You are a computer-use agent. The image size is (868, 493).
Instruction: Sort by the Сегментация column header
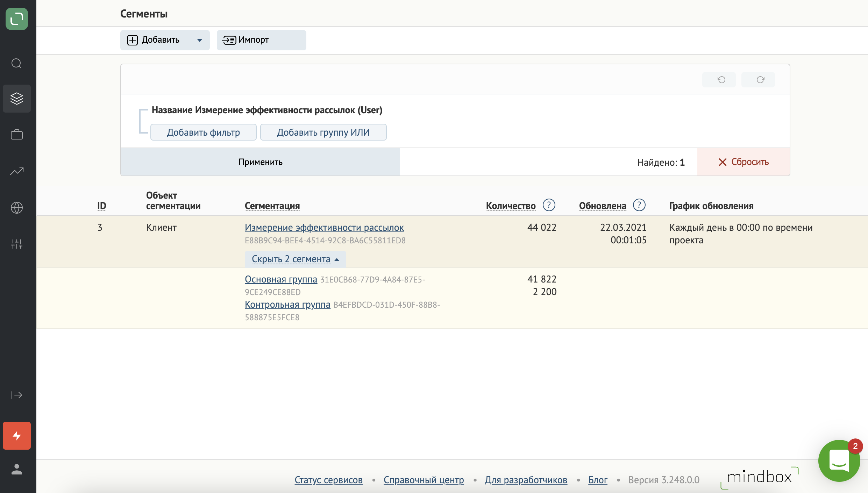[x=272, y=206]
